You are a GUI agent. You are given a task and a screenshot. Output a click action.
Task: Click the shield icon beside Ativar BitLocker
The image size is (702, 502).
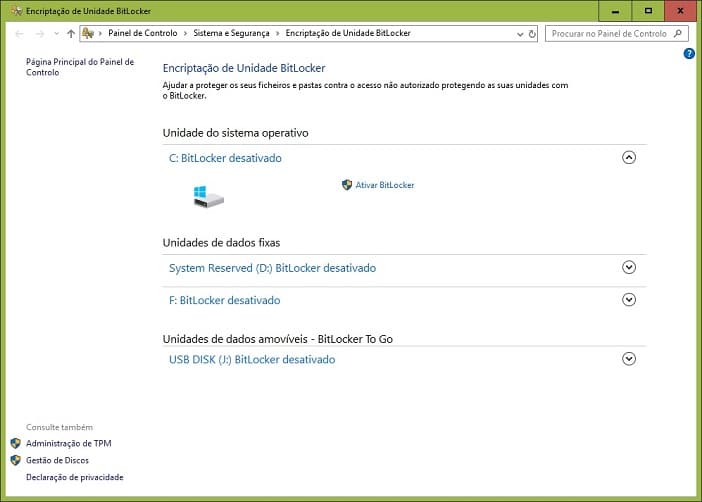pos(347,185)
